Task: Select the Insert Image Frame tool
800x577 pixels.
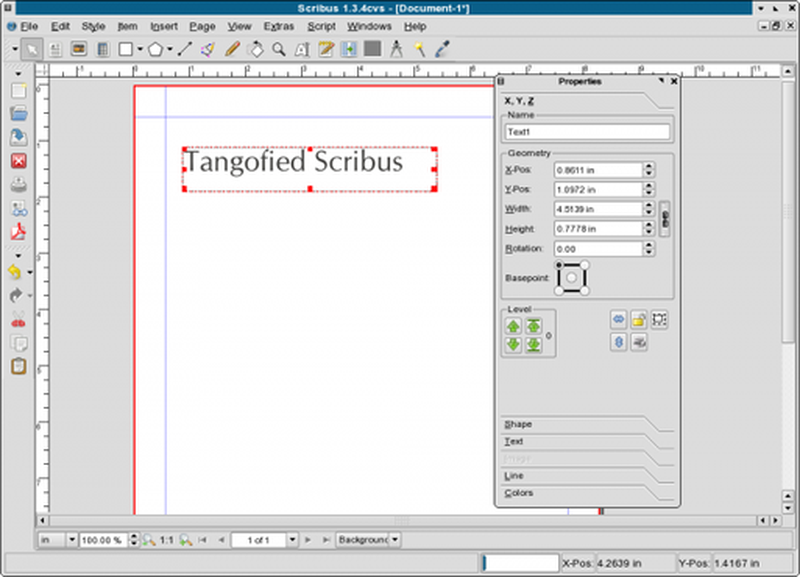Action: click(x=78, y=48)
